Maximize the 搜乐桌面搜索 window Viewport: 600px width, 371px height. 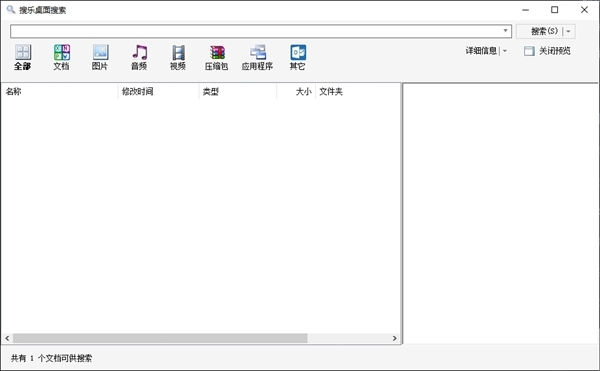(554, 10)
